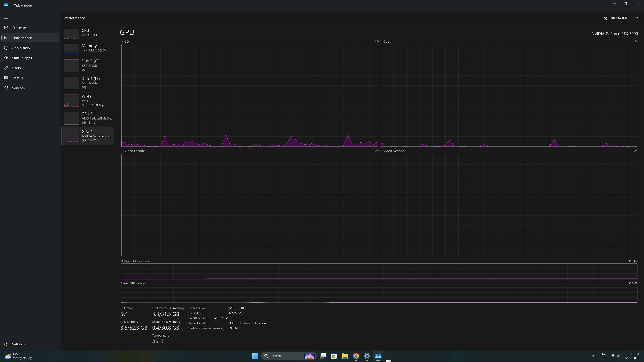Open the Users page icon
Image resolution: width=644 pixels, height=362 pixels.
[6, 68]
